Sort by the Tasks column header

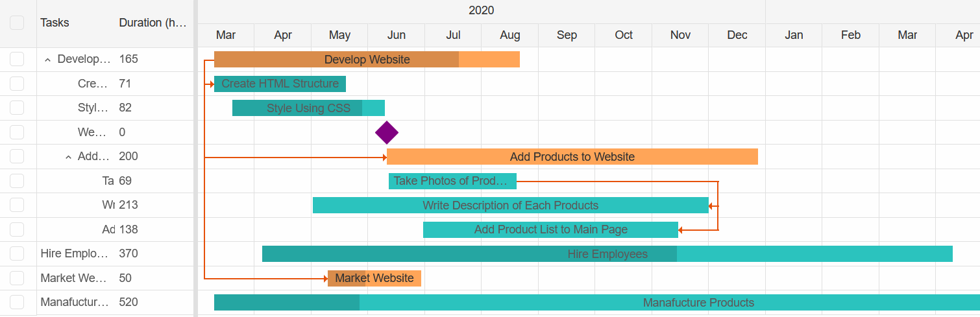click(55, 23)
